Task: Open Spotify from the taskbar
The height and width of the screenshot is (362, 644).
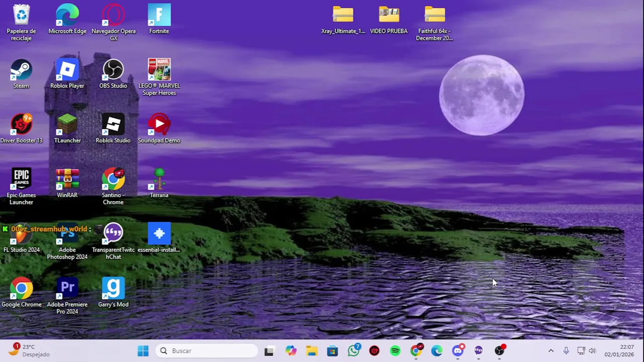Action: (395, 351)
